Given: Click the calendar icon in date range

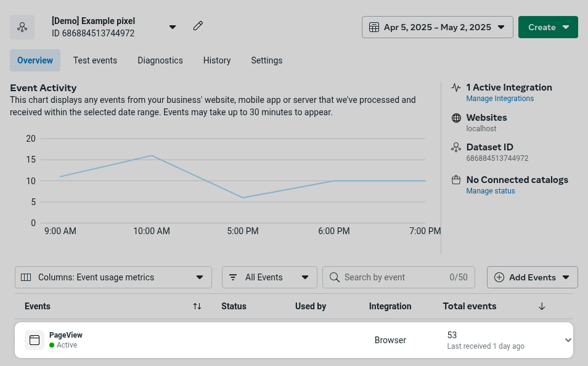Looking at the screenshot, I should pyautogui.click(x=374, y=27).
